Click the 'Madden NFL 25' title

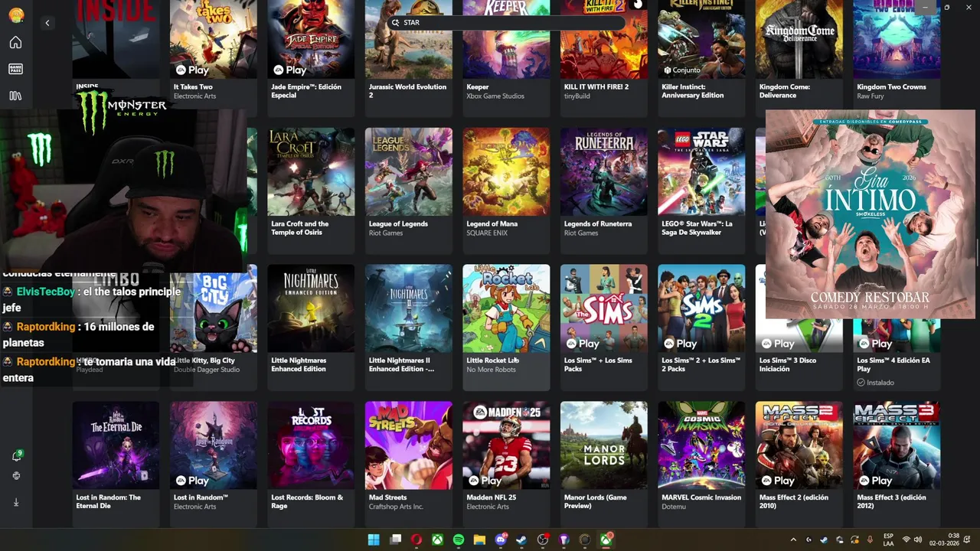pos(491,497)
